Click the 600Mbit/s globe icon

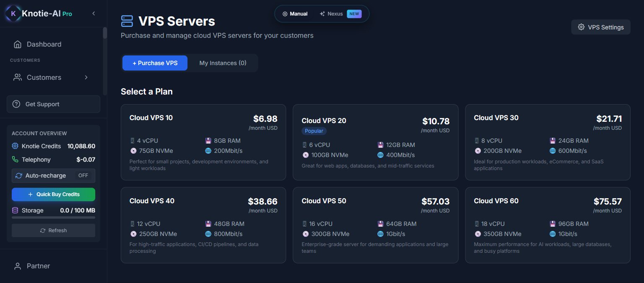[x=553, y=151]
